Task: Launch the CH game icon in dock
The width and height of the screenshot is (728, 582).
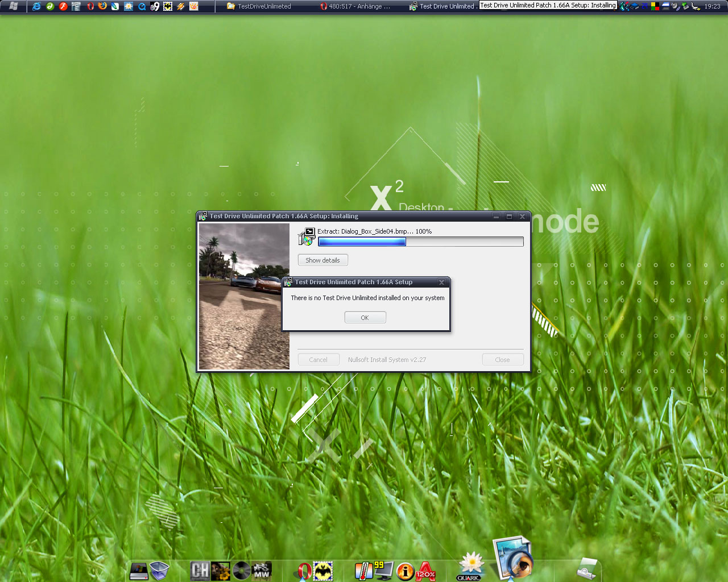Action: 200,571
